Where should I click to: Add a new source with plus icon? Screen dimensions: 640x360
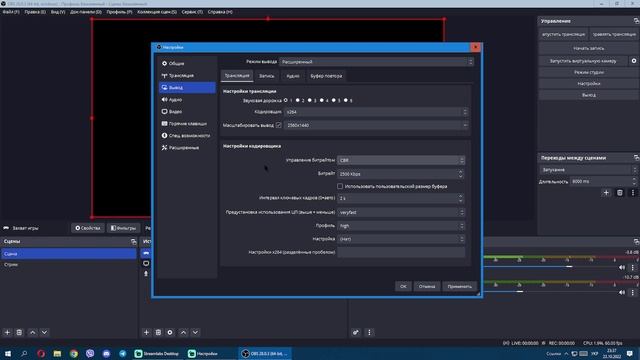point(146,332)
